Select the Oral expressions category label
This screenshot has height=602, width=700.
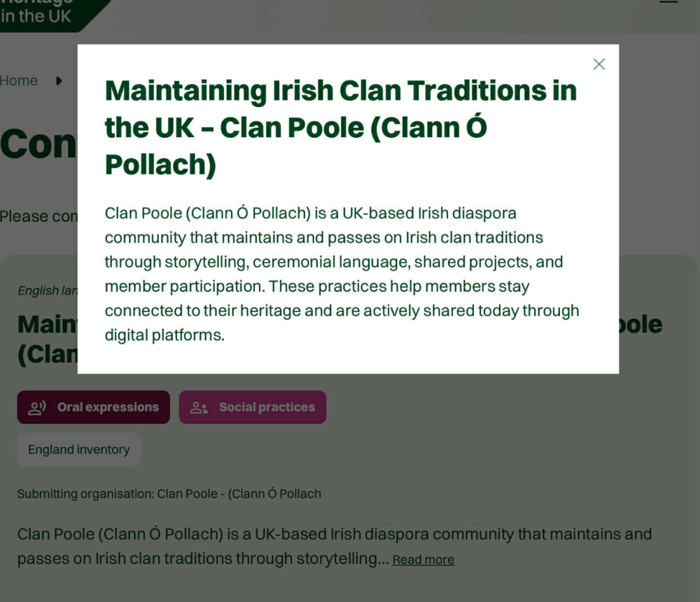click(x=108, y=407)
